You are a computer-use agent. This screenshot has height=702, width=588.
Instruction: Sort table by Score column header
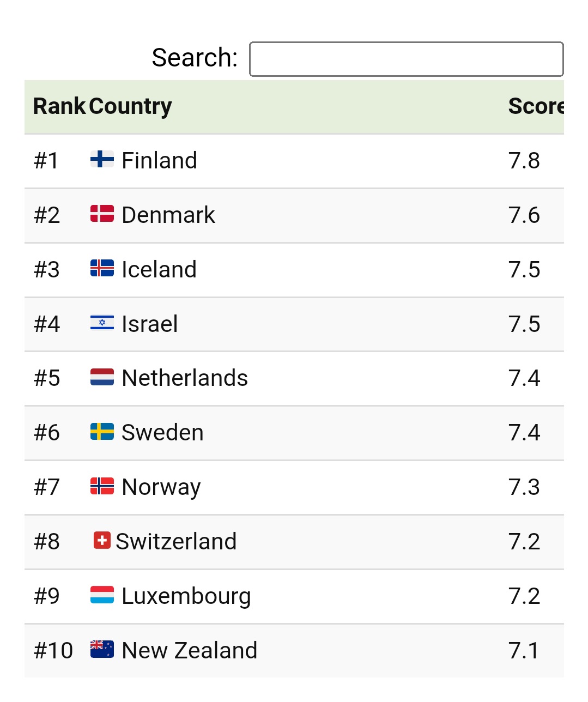click(x=535, y=106)
